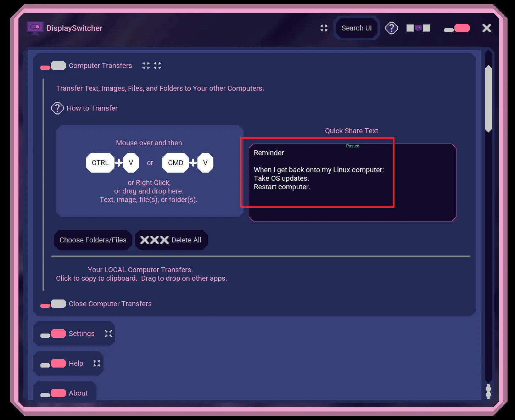Toggle the Computer Transfers switch off
This screenshot has width=515, height=420.
53,66
